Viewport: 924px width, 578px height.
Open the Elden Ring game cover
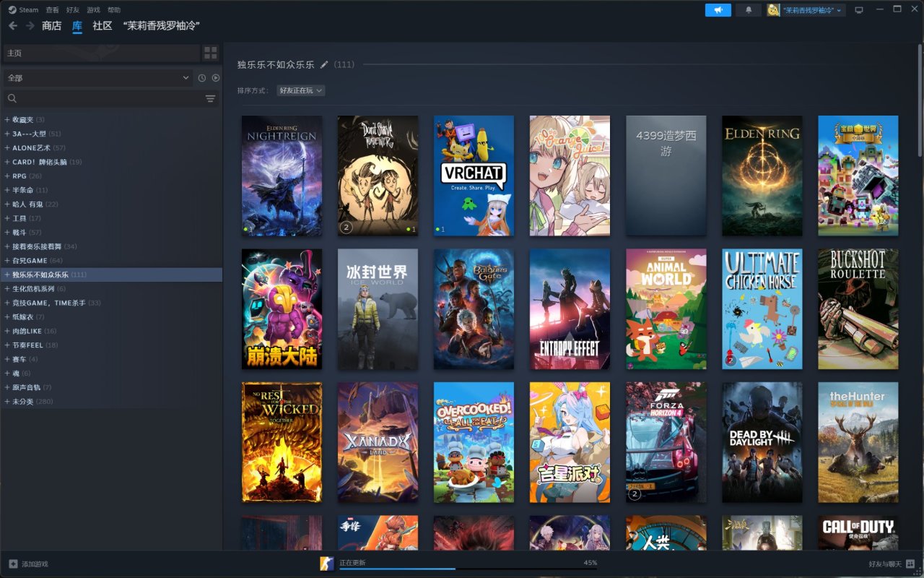(762, 176)
